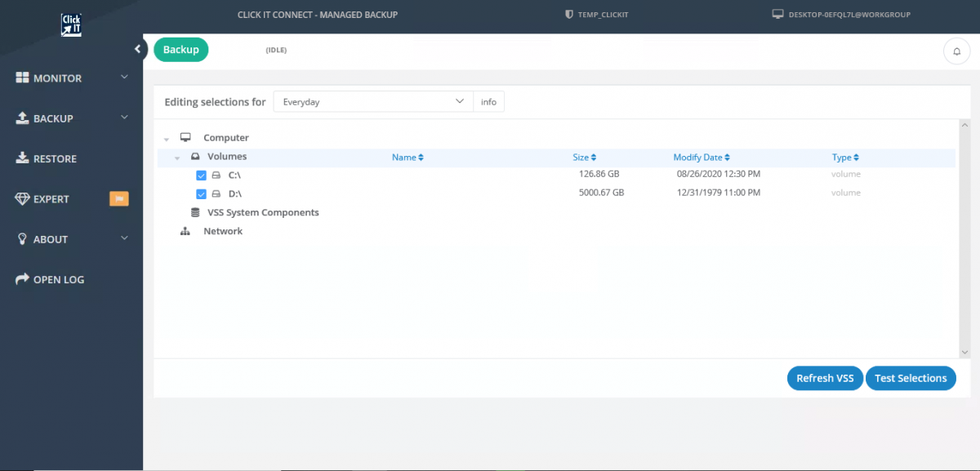
Task: Sort by the Name column
Action: tap(408, 158)
